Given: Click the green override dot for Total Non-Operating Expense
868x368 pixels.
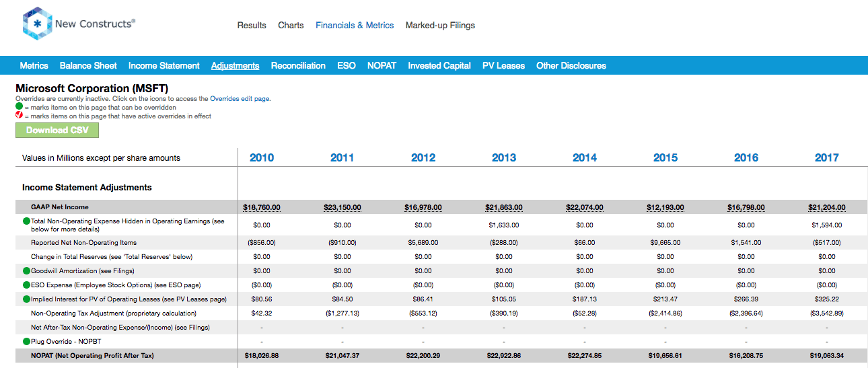Looking at the screenshot, I should (27, 221).
